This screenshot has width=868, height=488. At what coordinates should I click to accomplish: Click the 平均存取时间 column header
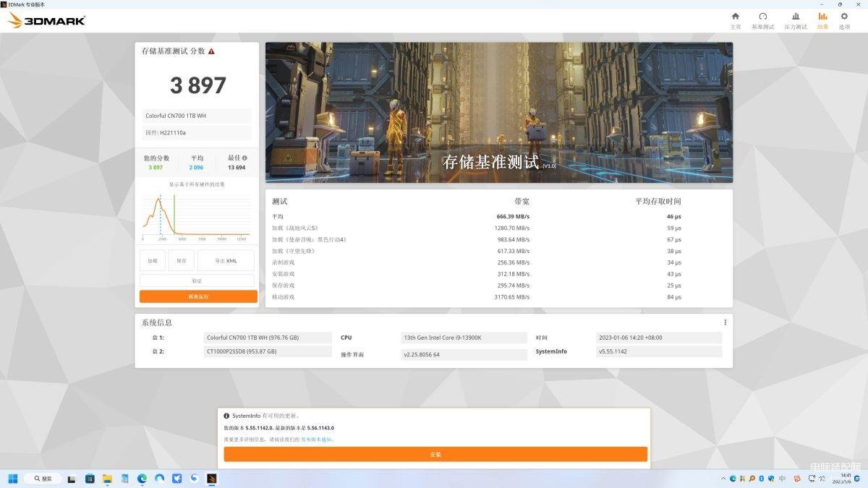tap(658, 201)
